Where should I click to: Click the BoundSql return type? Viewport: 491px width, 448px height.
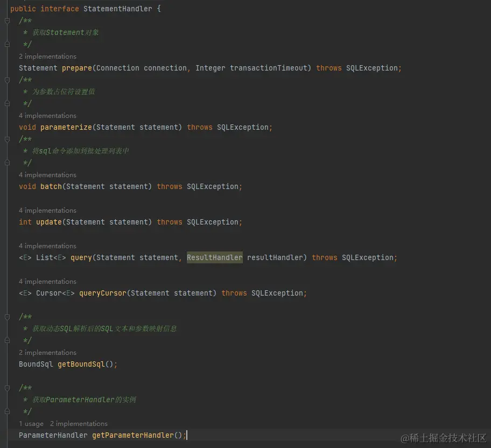[36, 365]
